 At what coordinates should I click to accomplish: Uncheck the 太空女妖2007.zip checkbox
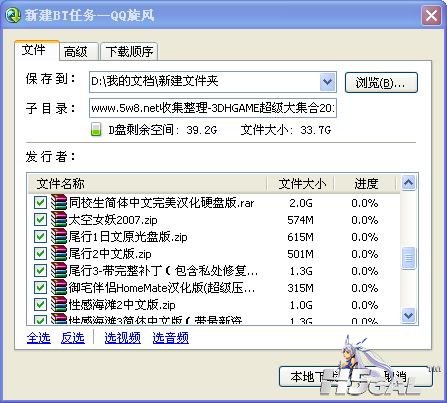point(40,219)
